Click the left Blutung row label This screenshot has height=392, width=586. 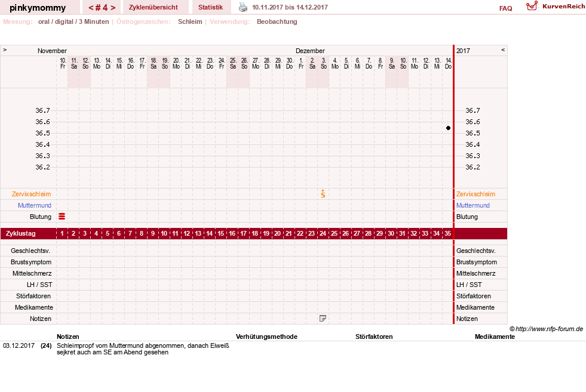pos(41,217)
